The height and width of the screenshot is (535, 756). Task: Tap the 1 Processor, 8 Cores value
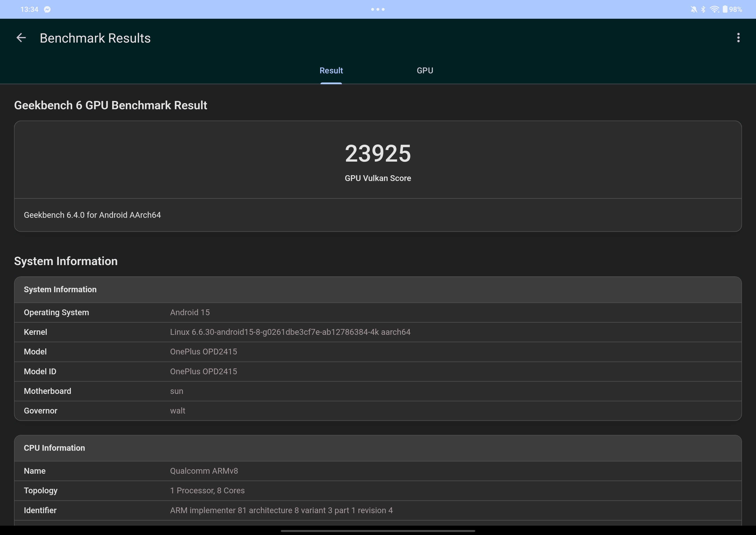pos(207,490)
